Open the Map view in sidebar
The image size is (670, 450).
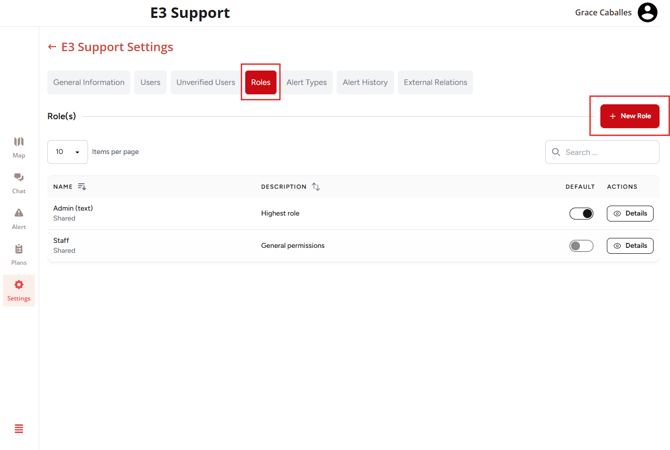click(x=18, y=147)
